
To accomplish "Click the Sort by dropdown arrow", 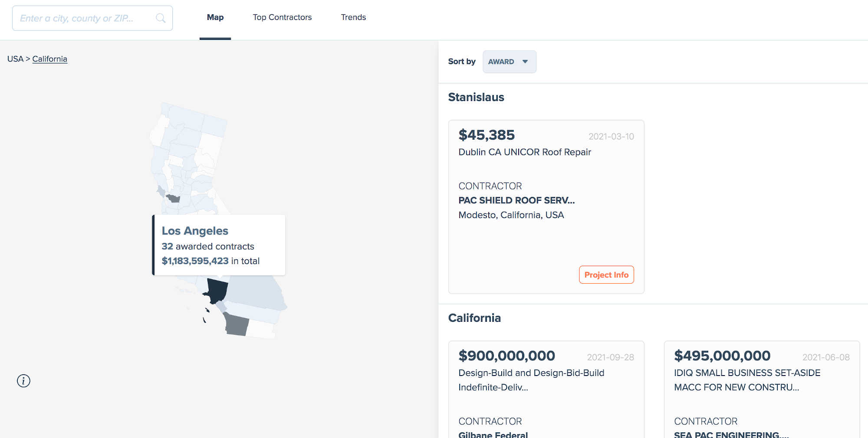I will (x=525, y=62).
